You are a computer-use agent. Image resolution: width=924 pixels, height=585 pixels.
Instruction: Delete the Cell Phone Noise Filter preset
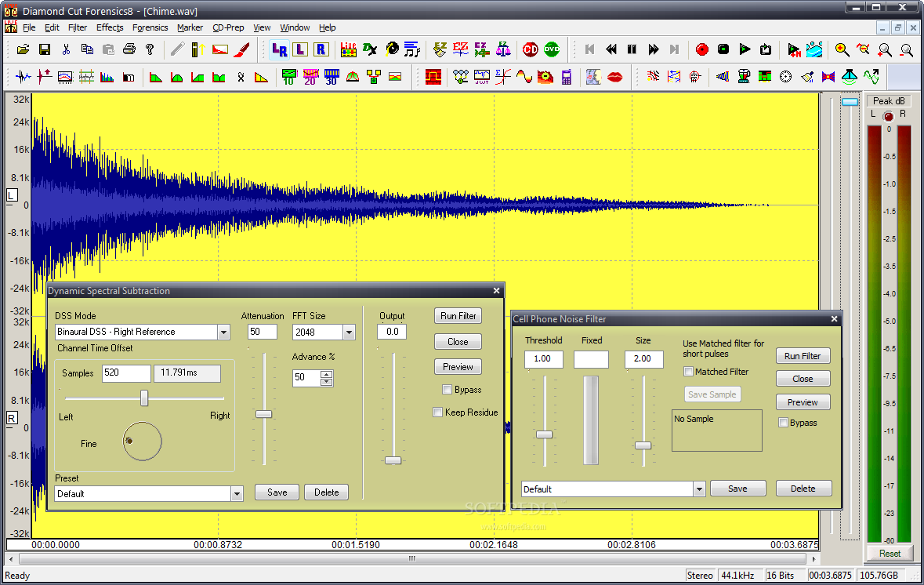pyautogui.click(x=803, y=489)
